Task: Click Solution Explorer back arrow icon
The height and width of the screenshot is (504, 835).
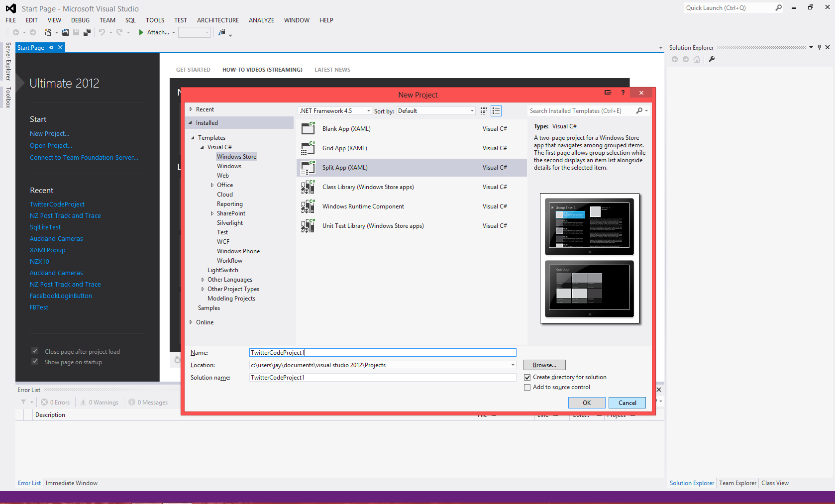Action: [675, 59]
